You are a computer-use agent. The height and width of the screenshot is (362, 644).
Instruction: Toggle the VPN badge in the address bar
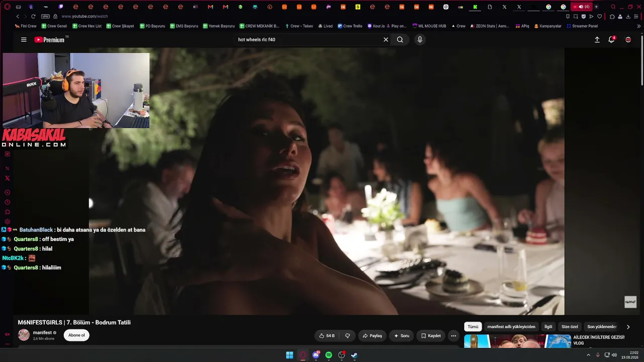[45, 17]
